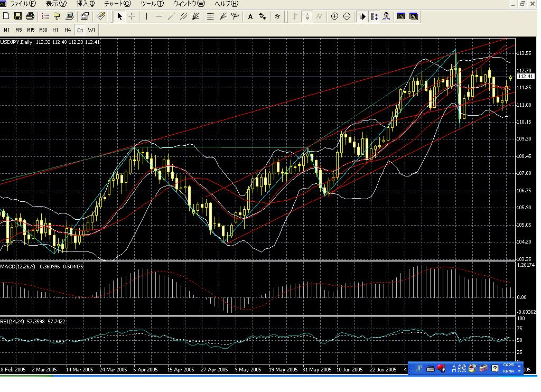Toggle chart auto-scroll button
541x392 pixels.
(x=362, y=16)
